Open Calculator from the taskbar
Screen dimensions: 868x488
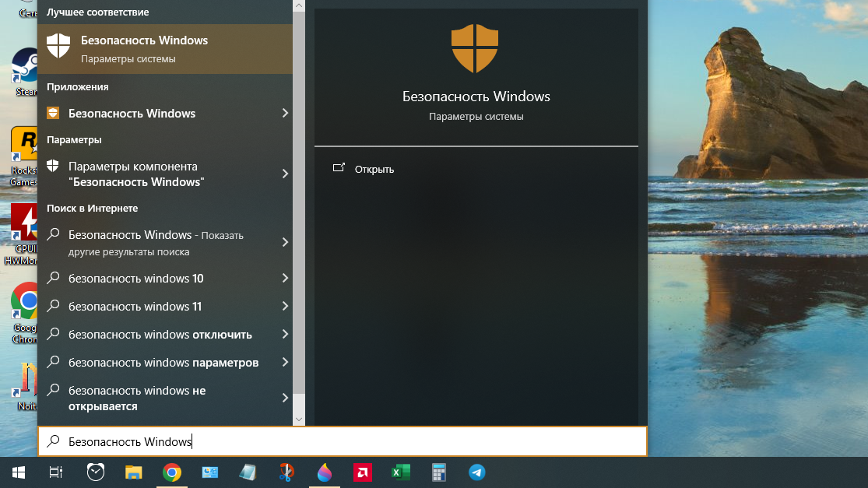(438, 472)
